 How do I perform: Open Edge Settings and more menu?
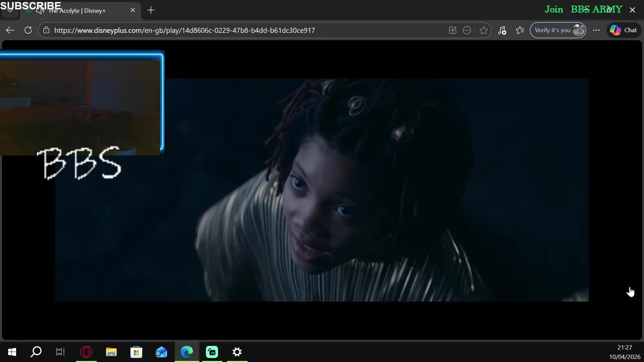(596, 30)
